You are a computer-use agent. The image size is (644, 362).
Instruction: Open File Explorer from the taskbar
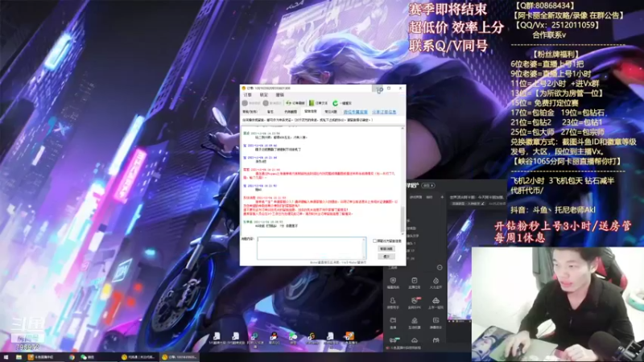tap(19, 357)
